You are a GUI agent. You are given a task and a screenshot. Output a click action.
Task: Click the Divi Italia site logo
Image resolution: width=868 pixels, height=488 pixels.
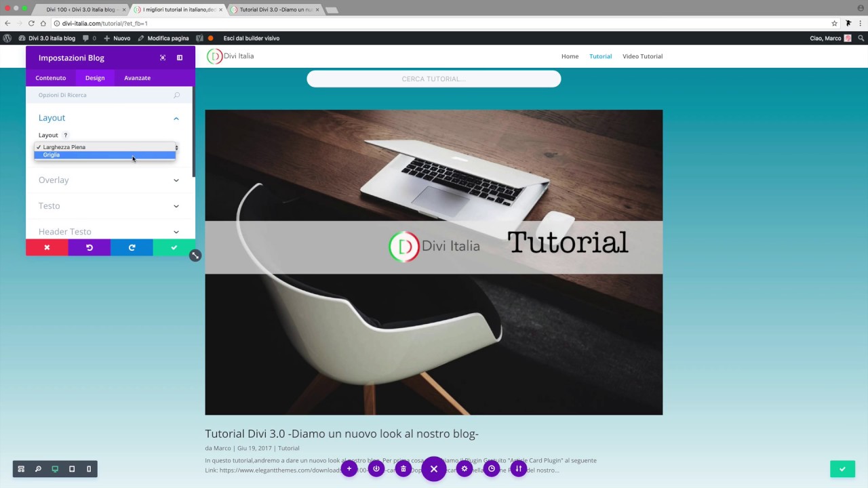pyautogui.click(x=231, y=56)
